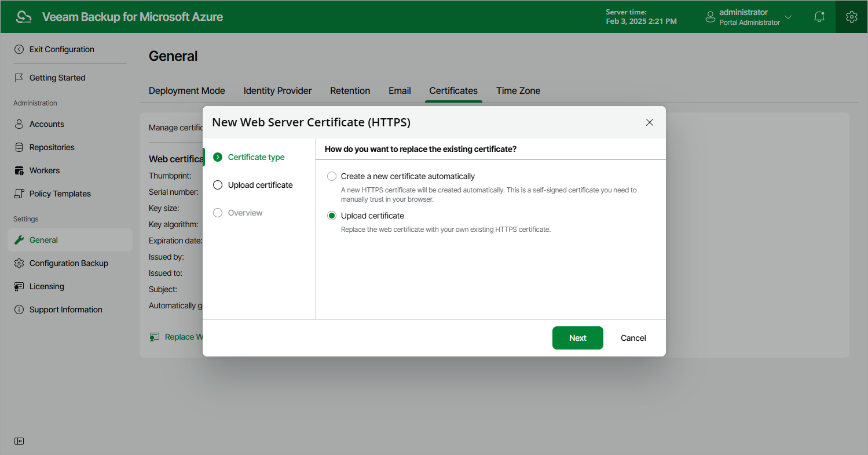This screenshot has width=868, height=455.
Task: Click the Veeam Backup for Microsoft Azure title
Action: pos(133,17)
